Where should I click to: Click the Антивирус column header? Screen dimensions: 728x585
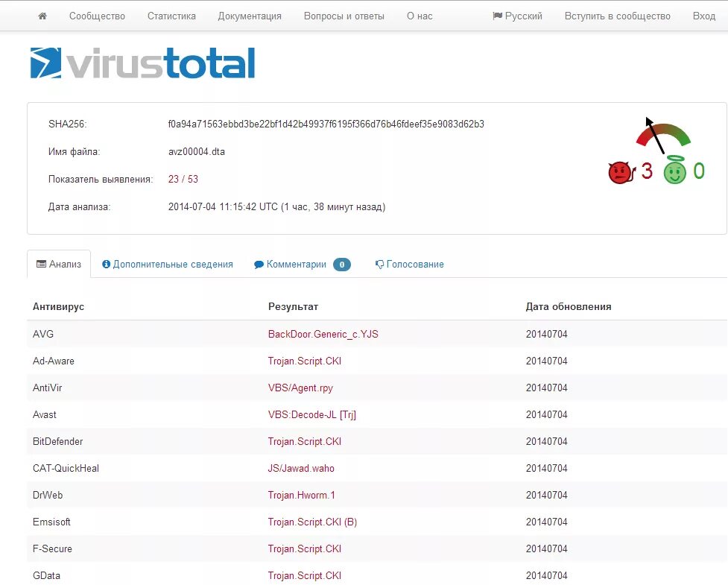pyautogui.click(x=59, y=306)
